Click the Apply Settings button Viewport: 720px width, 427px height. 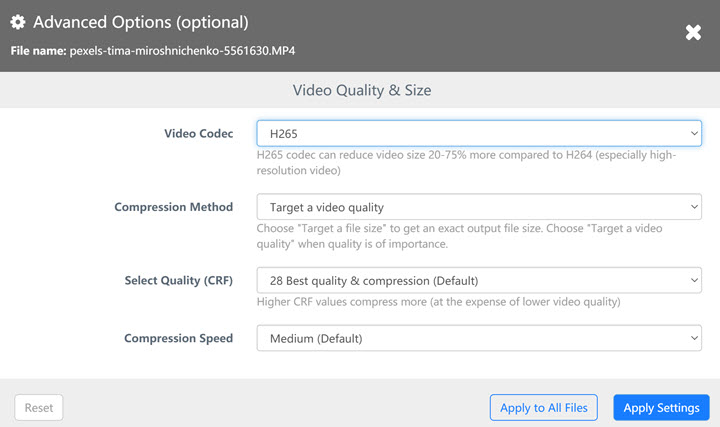[661, 407]
